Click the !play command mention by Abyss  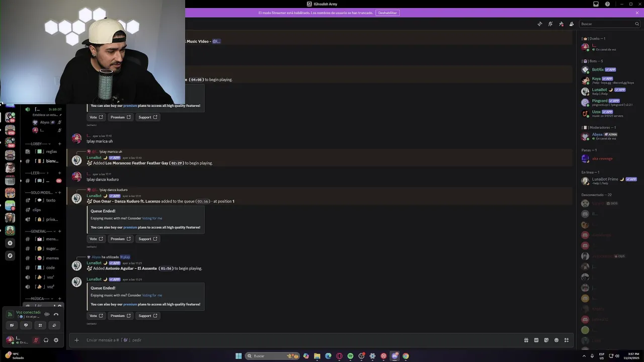pos(125,257)
